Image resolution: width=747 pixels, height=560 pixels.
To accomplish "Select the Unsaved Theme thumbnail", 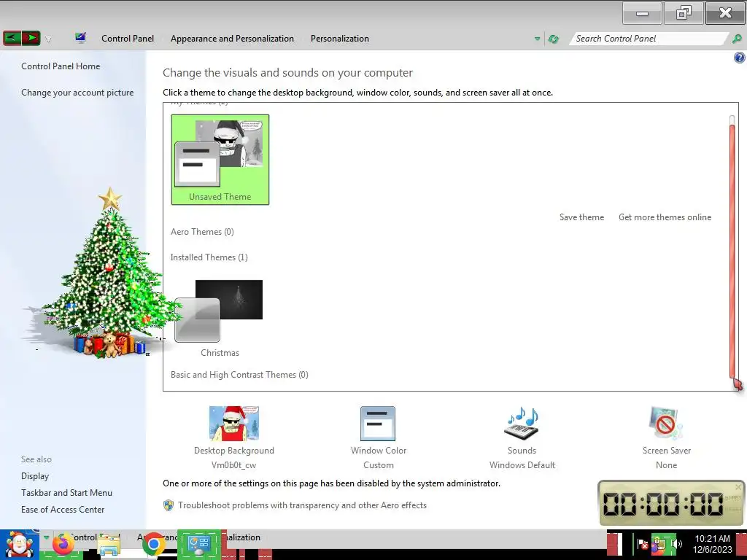I will tap(220, 160).
